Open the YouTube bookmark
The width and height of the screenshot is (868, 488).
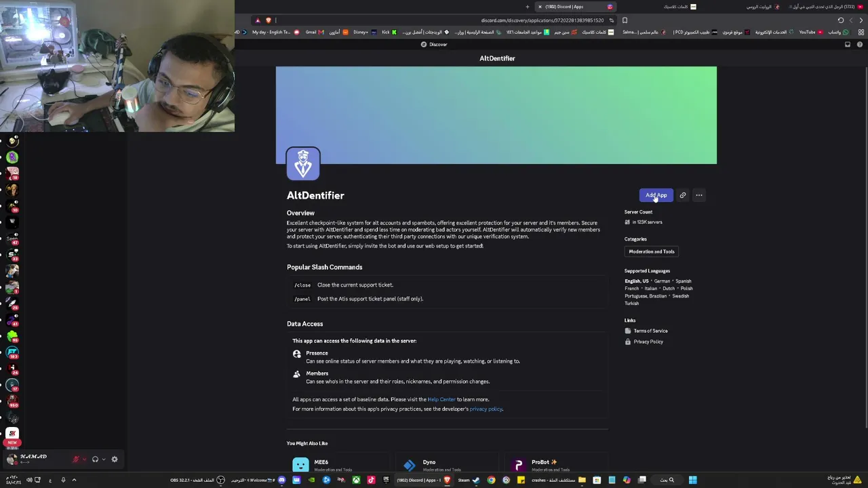(810, 32)
